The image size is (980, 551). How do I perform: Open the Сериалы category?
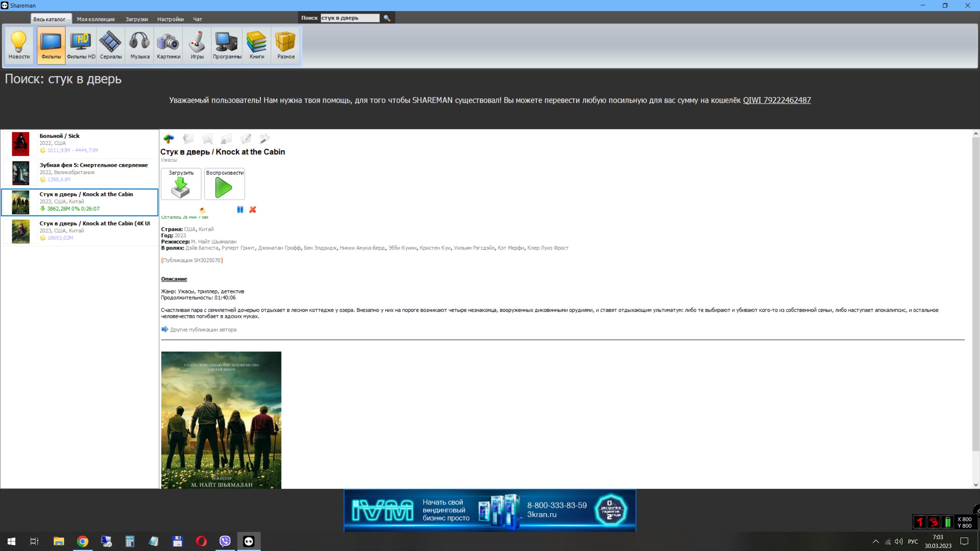(111, 45)
